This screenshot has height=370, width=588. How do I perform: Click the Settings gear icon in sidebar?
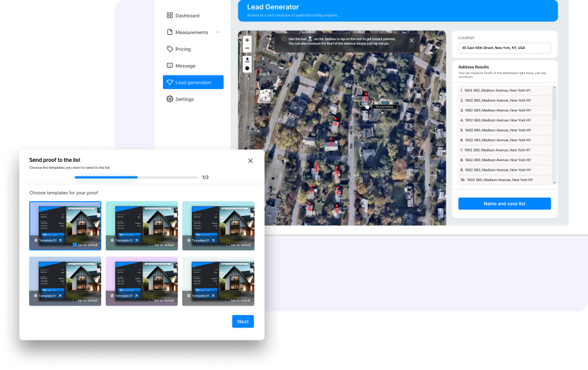click(x=169, y=99)
